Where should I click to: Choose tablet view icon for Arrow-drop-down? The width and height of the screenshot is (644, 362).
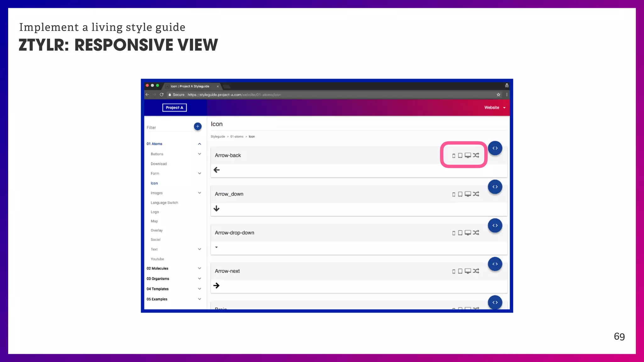pyautogui.click(x=460, y=233)
